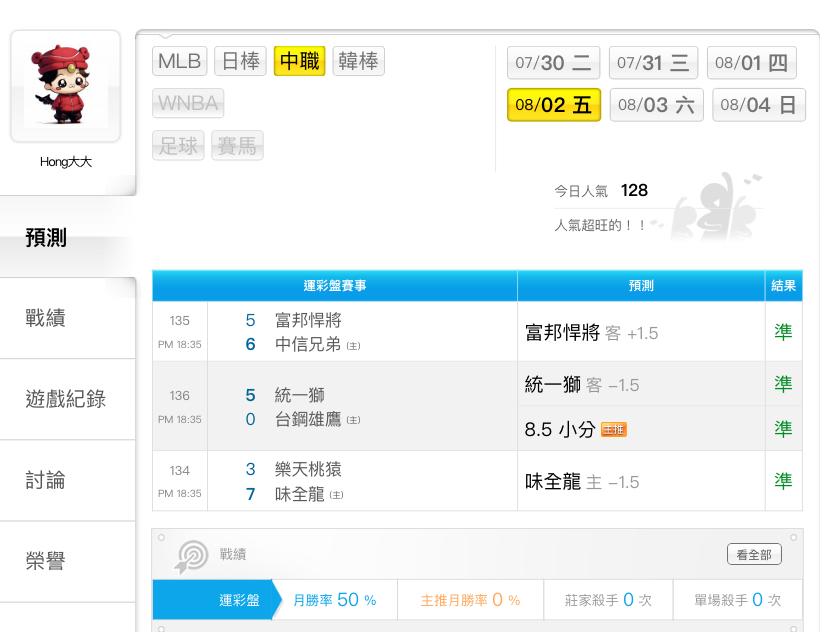Choose date 08/04 日
Viewport: 828px width, 632px height.
[758, 105]
